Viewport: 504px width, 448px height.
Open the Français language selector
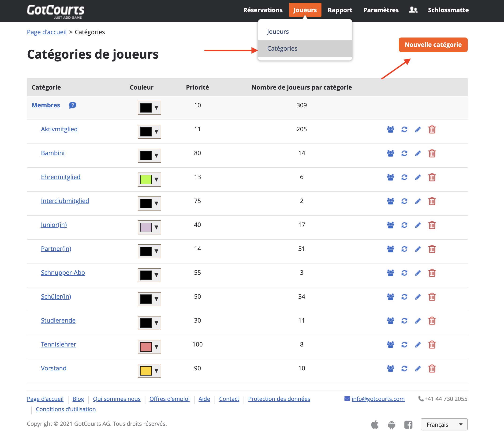444,425
